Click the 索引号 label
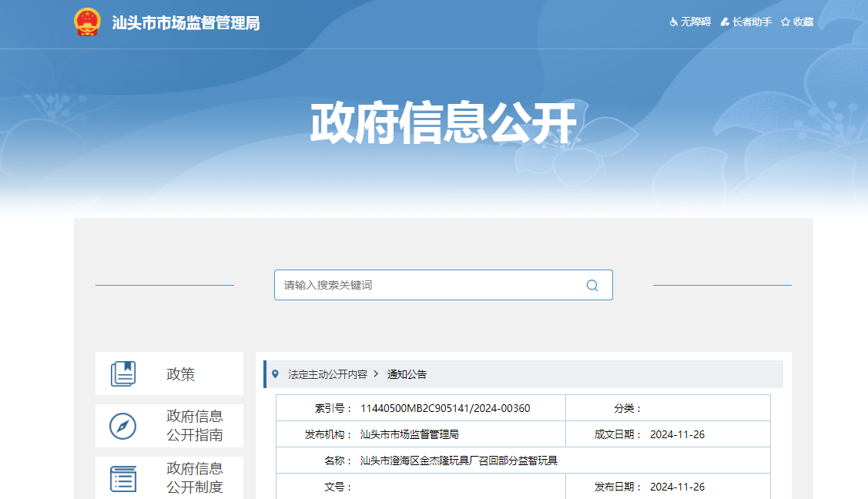This screenshot has height=499, width=868. 333,408
